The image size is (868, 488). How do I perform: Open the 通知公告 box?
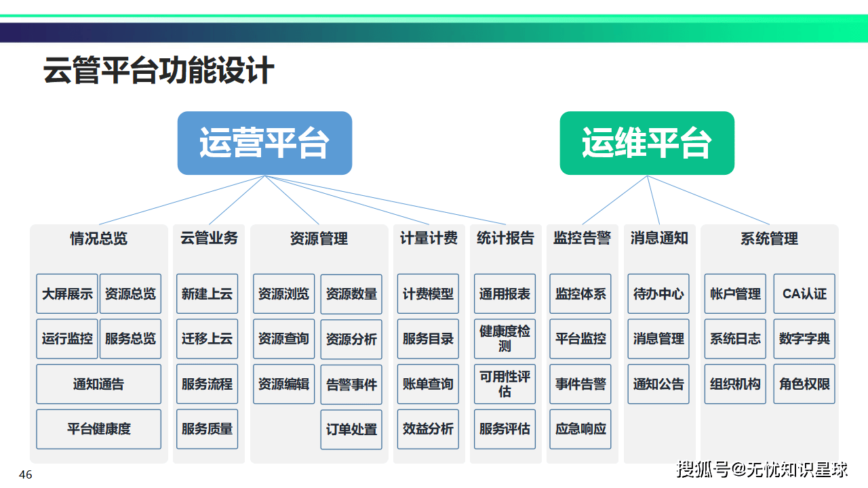pyautogui.click(x=658, y=384)
